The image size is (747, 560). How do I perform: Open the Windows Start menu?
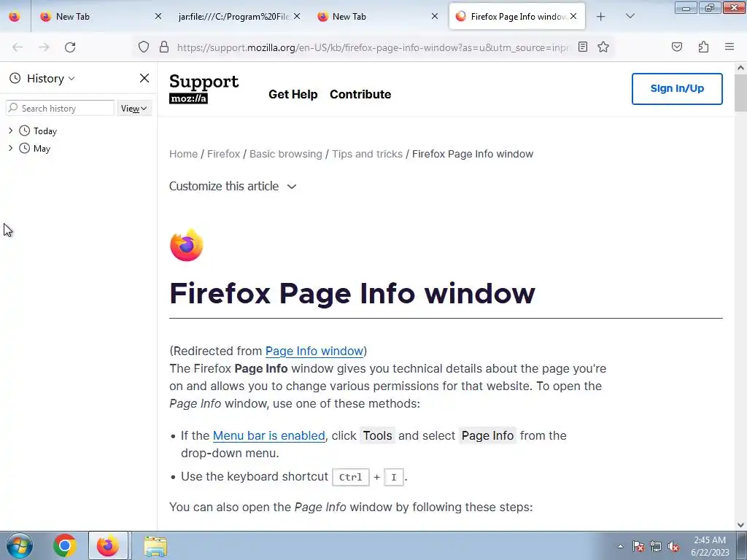point(20,545)
